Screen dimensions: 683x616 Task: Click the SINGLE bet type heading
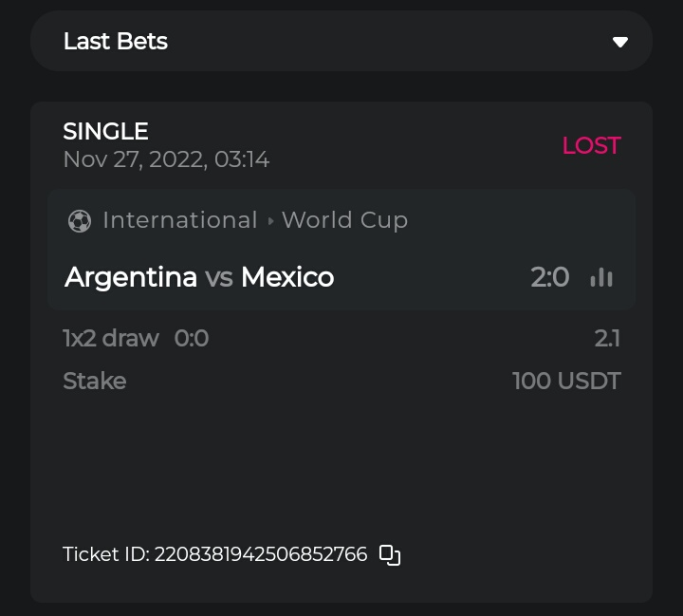point(106,131)
